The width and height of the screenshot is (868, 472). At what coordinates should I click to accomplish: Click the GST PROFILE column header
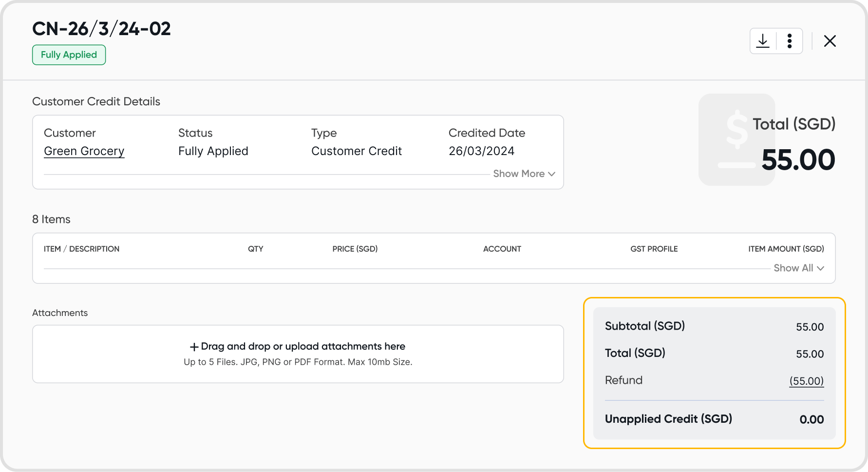coord(654,249)
